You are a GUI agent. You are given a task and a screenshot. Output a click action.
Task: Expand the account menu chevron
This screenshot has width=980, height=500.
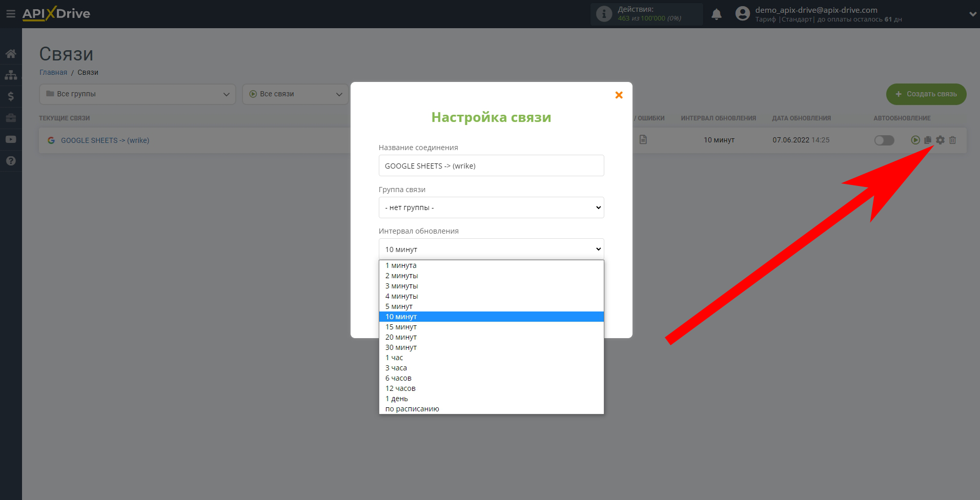[x=973, y=14]
